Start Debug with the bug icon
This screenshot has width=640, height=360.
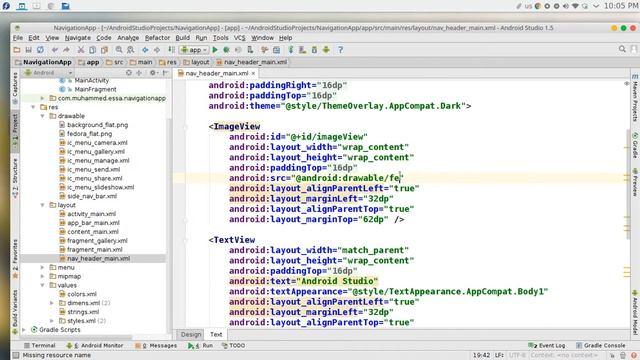click(227, 50)
